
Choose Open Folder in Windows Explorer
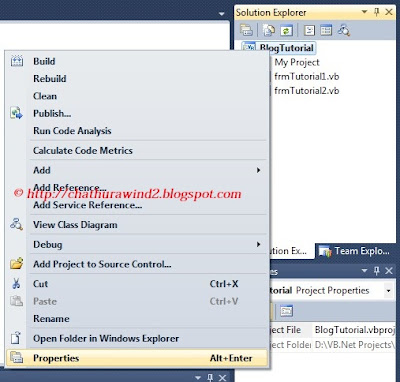[137, 338]
